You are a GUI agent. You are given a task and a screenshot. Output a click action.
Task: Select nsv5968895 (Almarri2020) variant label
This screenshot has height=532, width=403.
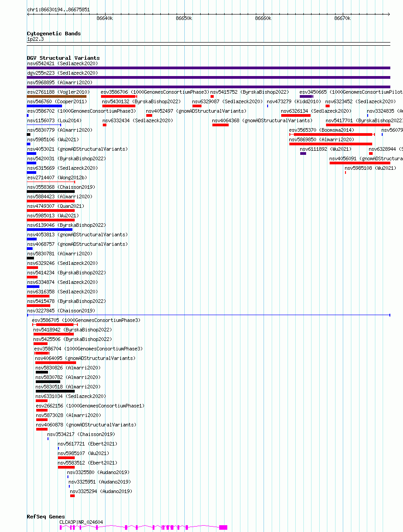pos(60,82)
